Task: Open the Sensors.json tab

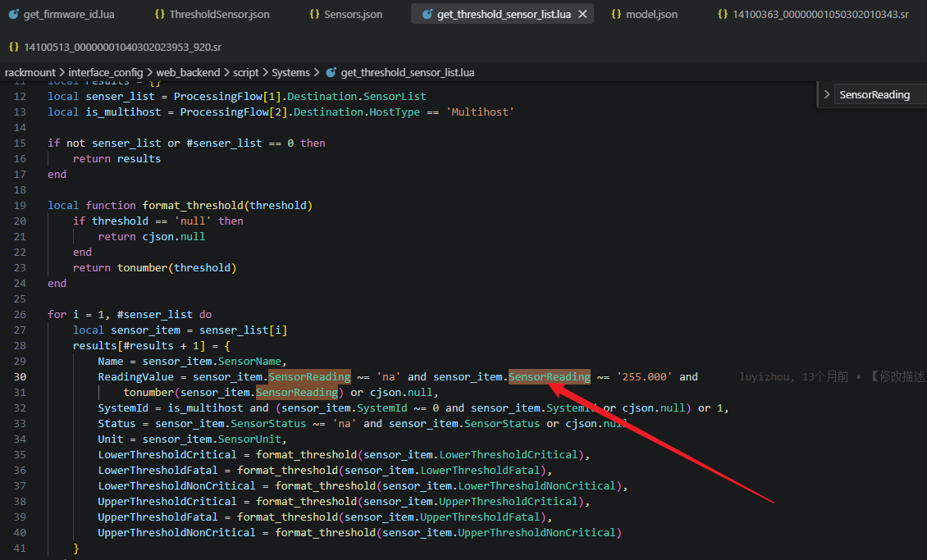Action: tap(346, 14)
